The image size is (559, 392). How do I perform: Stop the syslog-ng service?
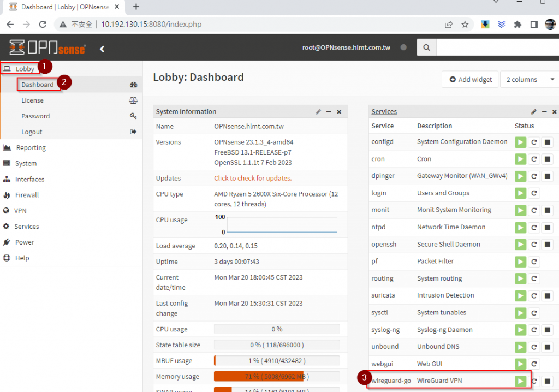(x=547, y=330)
